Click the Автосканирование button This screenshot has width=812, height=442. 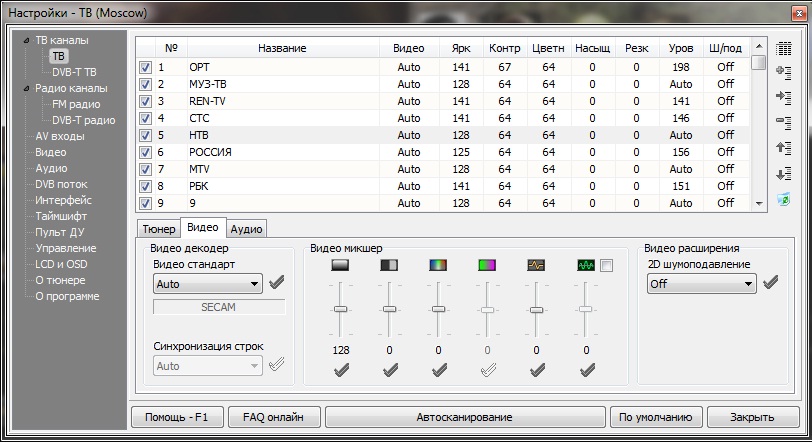464,417
